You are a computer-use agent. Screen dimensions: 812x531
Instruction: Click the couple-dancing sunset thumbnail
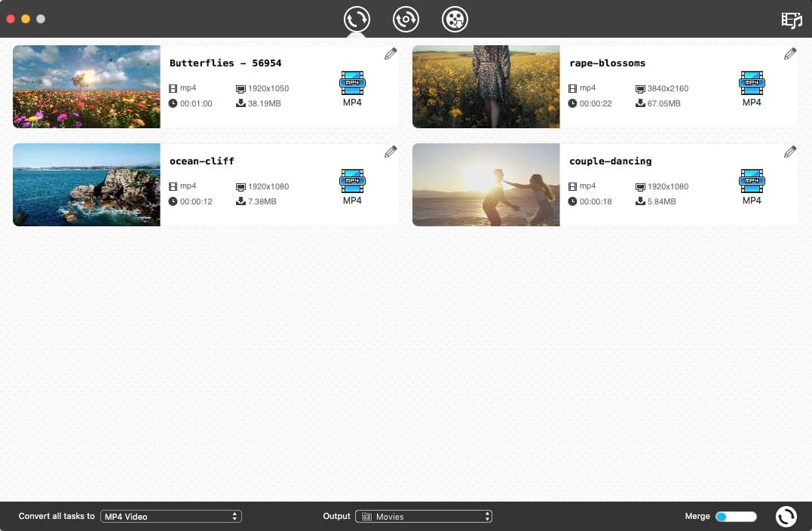tap(486, 185)
